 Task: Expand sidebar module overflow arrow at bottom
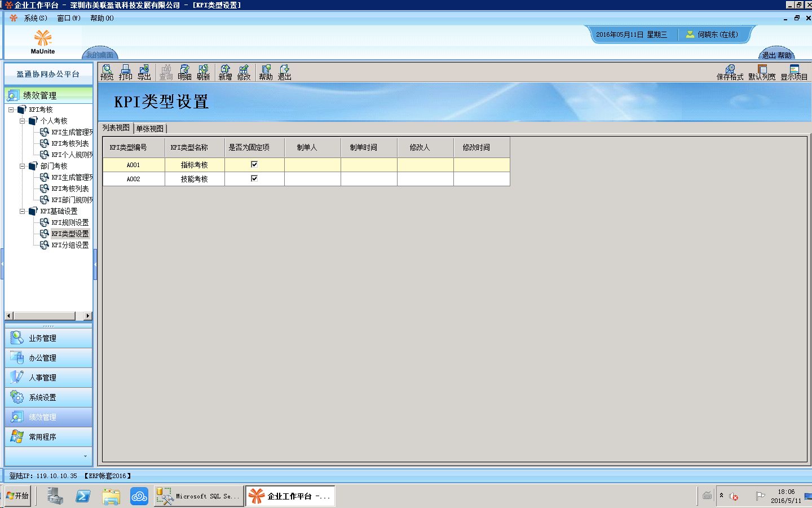[x=85, y=456]
